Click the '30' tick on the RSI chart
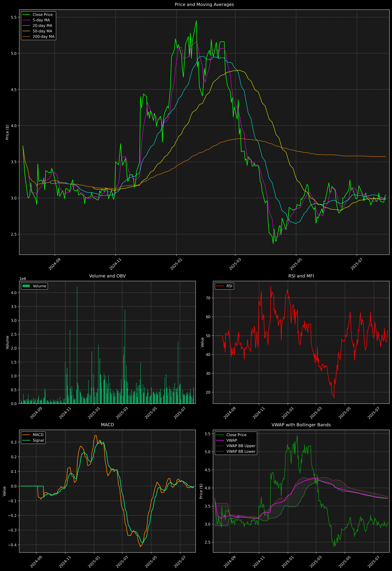This screenshot has width=392, height=571. (208, 373)
